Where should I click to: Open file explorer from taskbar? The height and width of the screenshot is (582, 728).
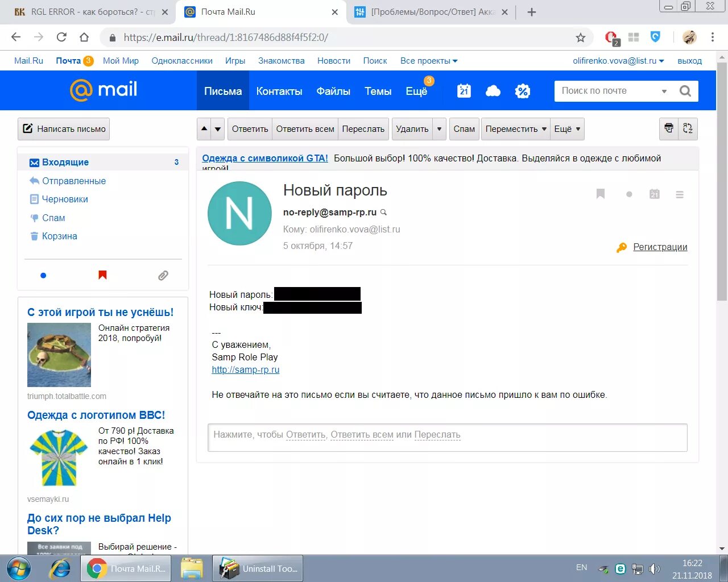(x=192, y=568)
